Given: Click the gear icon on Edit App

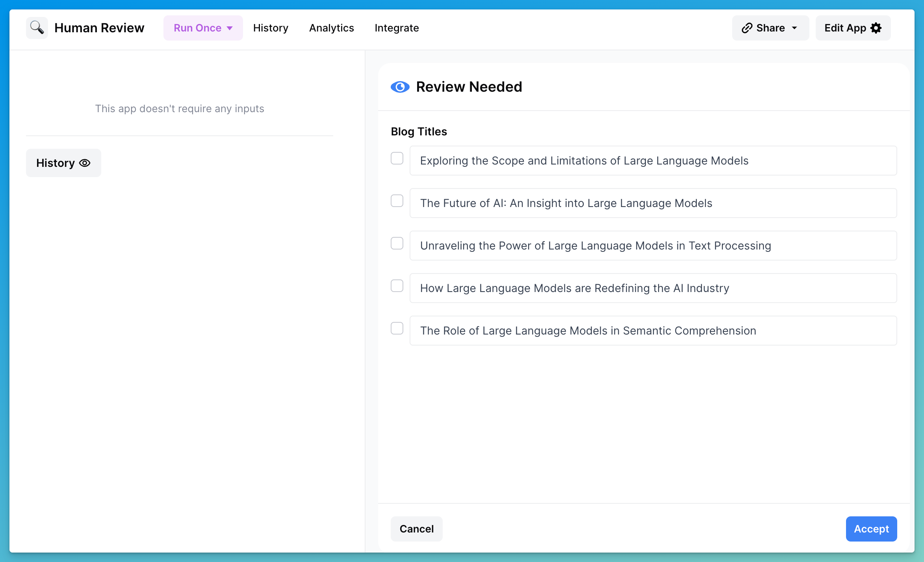Looking at the screenshot, I should tap(876, 28).
